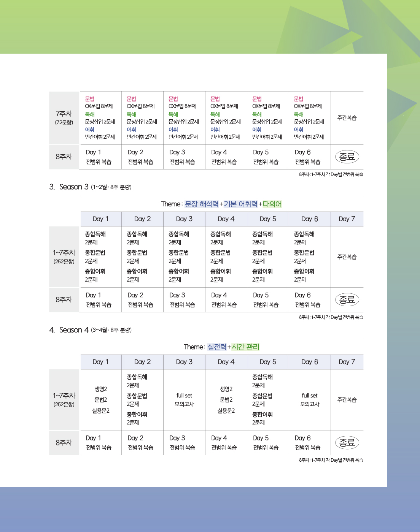Click green highlighted theme text 시간 관리
Image resolution: width=420 pixels, height=532 pixels.
pos(245,347)
